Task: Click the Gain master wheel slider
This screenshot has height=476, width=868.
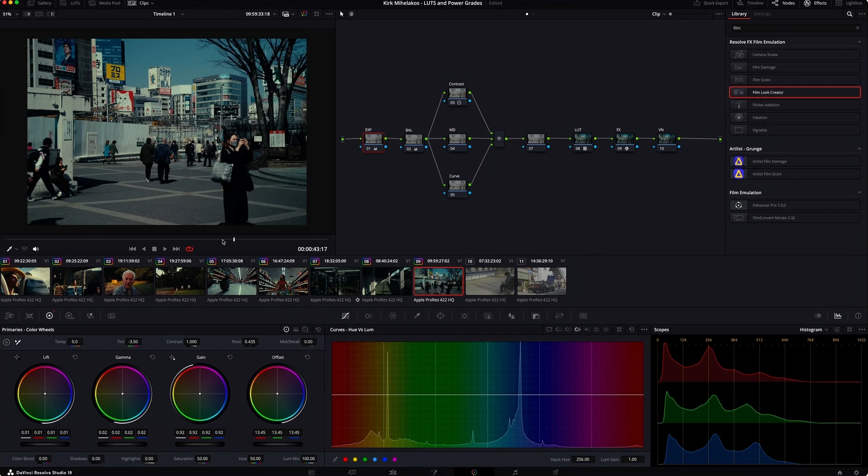Action: click(x=200, y=444)
